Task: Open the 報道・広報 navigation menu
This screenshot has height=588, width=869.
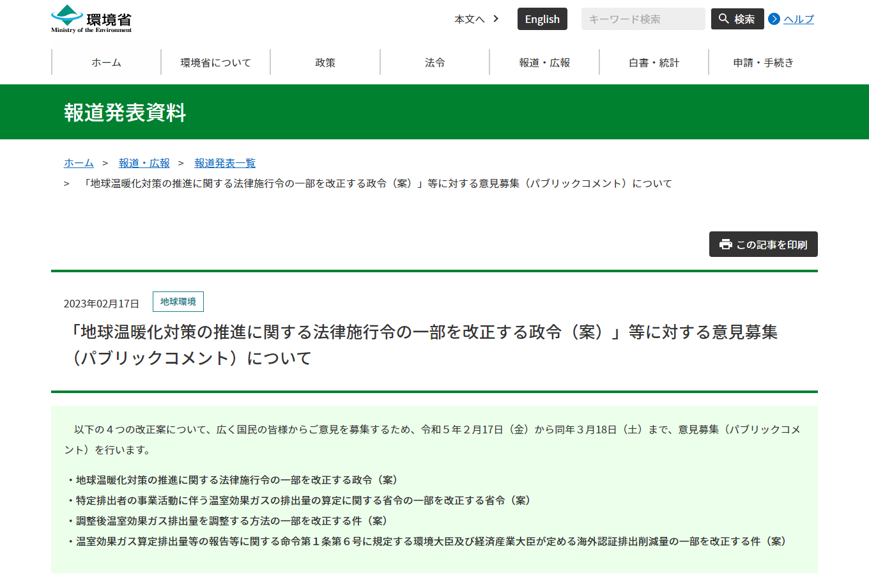Action: pos(544,63)
